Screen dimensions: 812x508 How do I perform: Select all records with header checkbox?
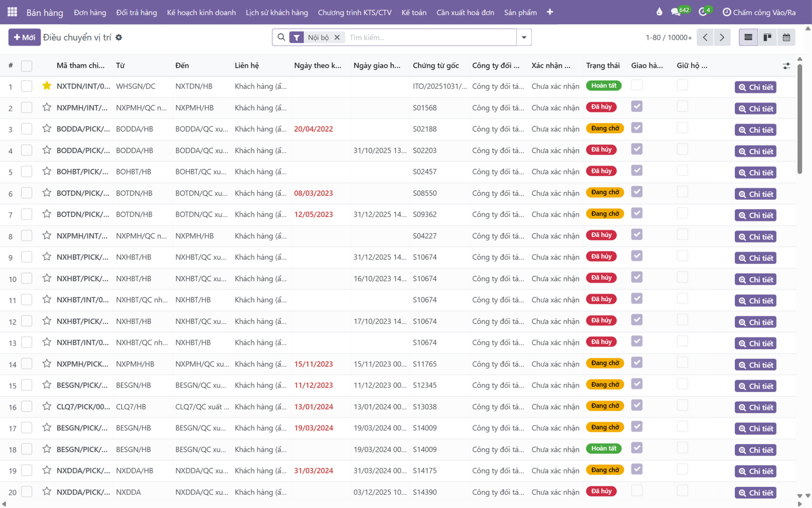pos(26,66)
